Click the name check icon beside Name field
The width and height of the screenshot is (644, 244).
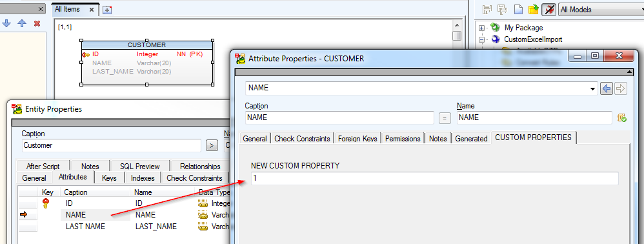click(622, 118)
